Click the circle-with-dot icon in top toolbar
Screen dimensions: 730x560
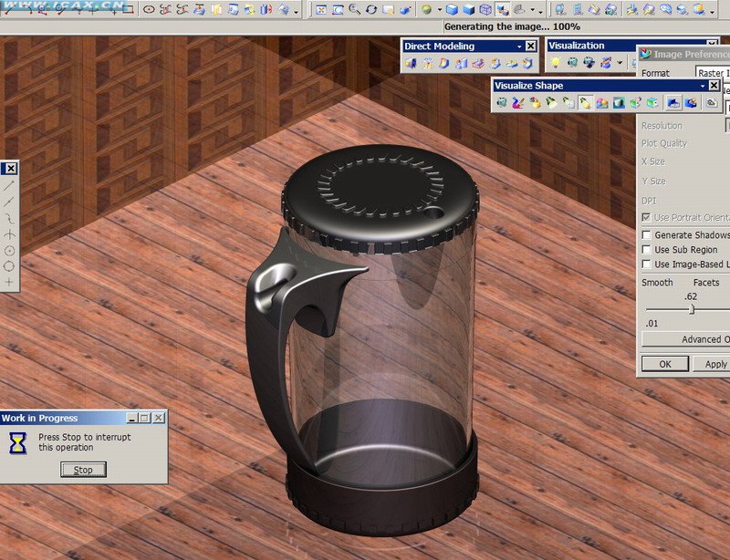click(x=149, y=9)
